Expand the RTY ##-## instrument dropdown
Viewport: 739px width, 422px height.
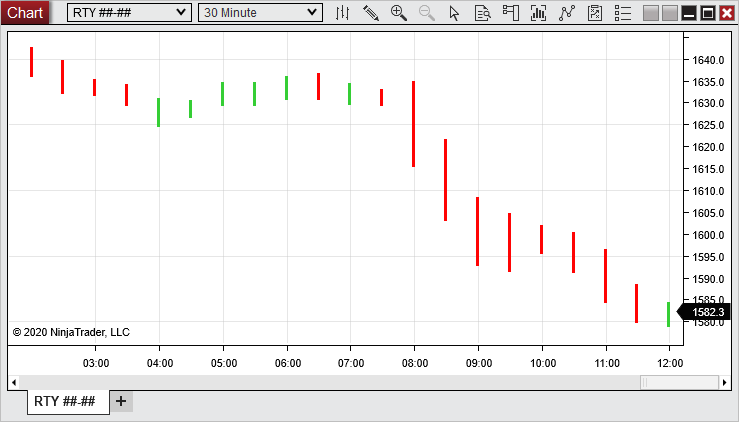coord(180,13)
